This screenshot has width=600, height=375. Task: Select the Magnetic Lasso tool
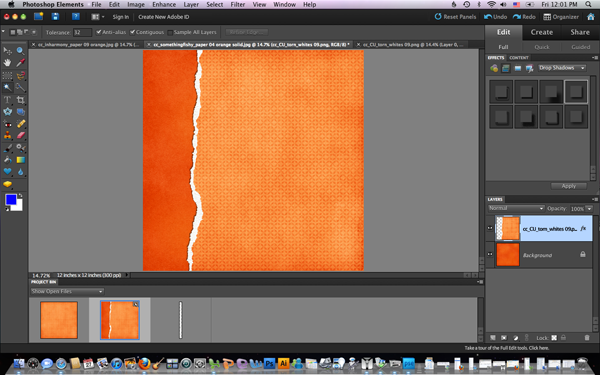[x=21, y=75]
